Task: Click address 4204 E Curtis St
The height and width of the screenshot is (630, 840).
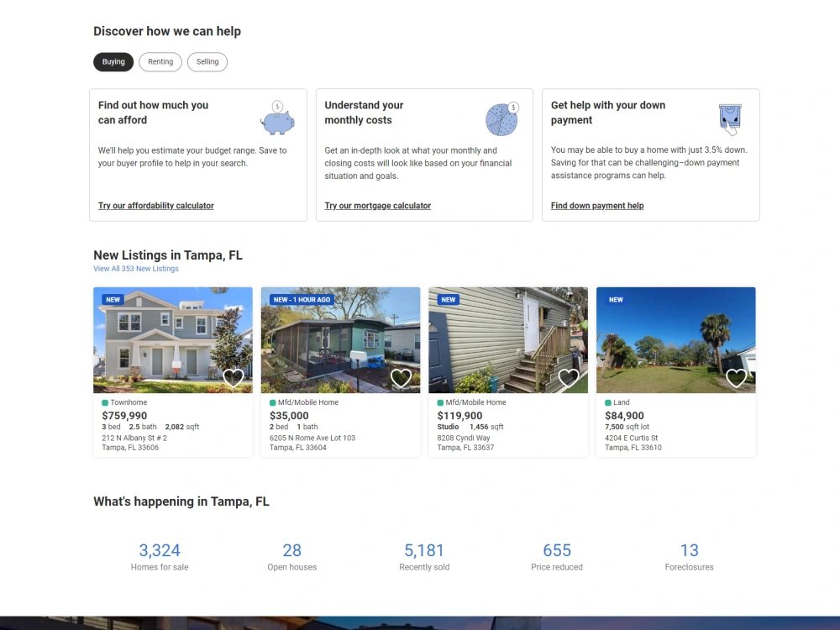Action: (631, 438)
